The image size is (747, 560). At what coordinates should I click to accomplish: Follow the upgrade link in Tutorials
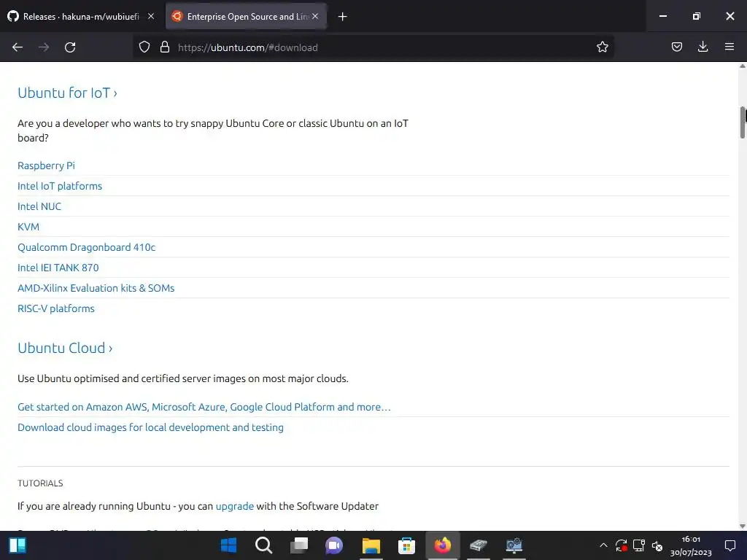click(x=234, y=506)
